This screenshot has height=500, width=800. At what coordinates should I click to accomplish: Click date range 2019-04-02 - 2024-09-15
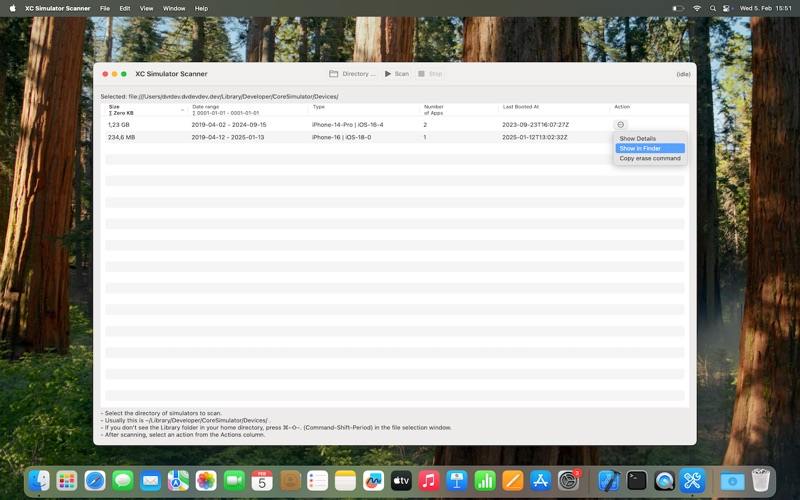click(x=229, y=124)
